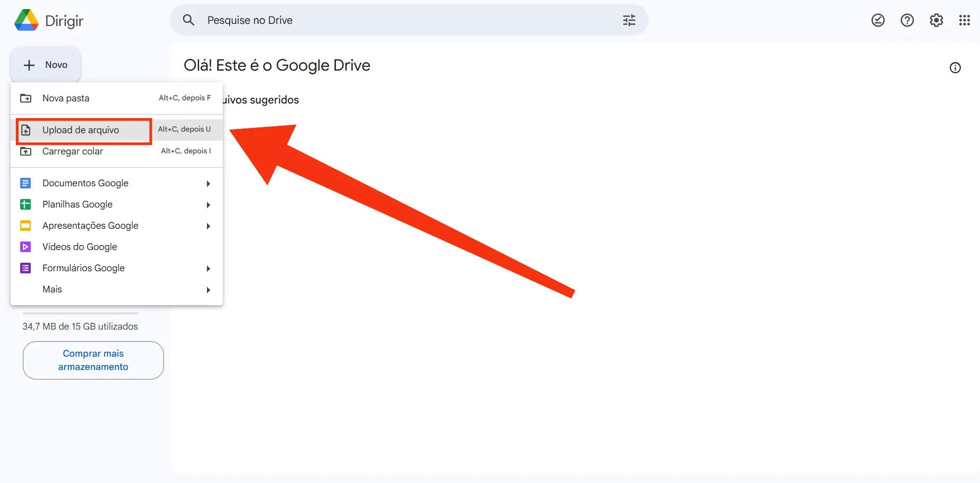Click the sync status checkmark icon
The image size is (980, 483).
coord(878,20)
